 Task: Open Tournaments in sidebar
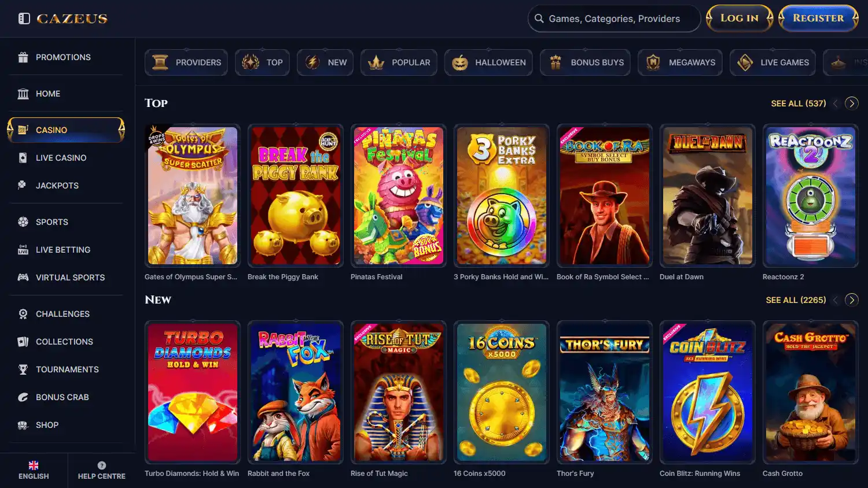pyautogui.click(x=66, y=369)
